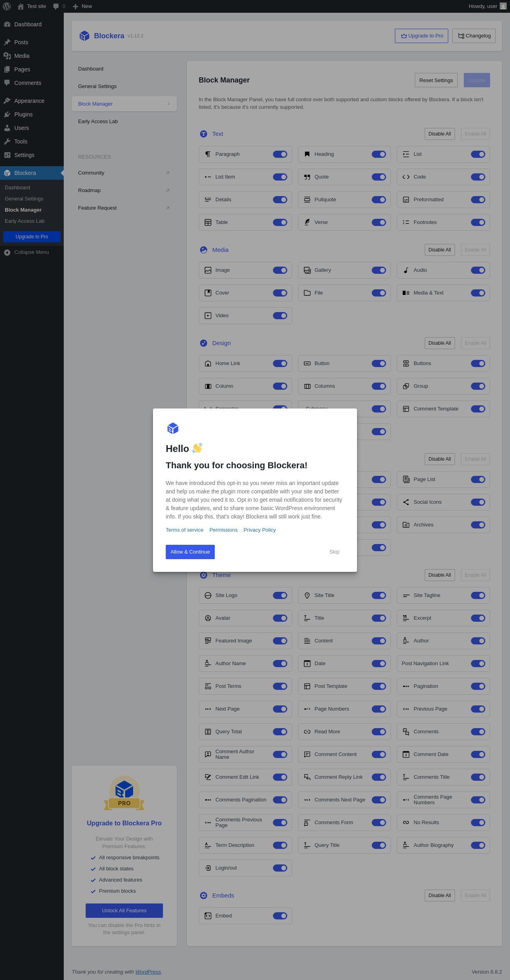The width and height of the screenshot is (510, 980).
Task: Click the Embed block icon
Action: (x=208, y=916)
